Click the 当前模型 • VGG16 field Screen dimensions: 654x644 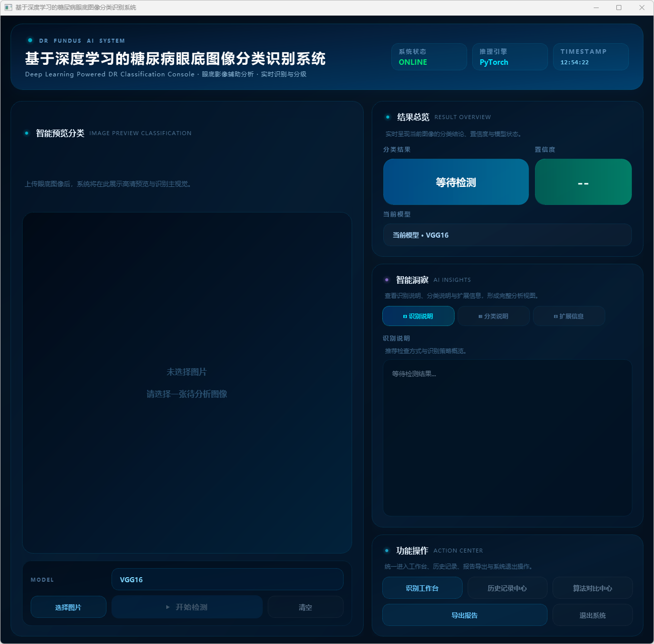507,235
